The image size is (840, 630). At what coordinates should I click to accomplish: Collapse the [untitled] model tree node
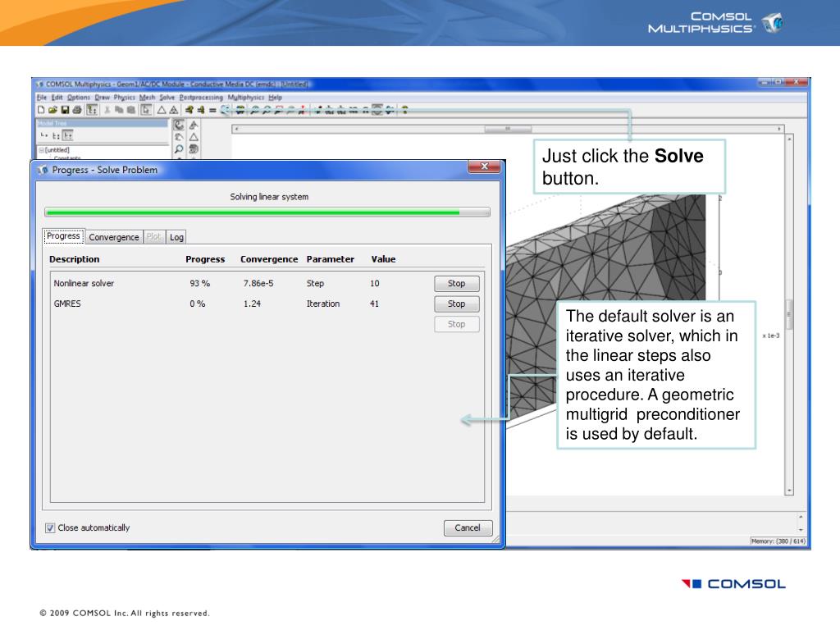point(41,150)
